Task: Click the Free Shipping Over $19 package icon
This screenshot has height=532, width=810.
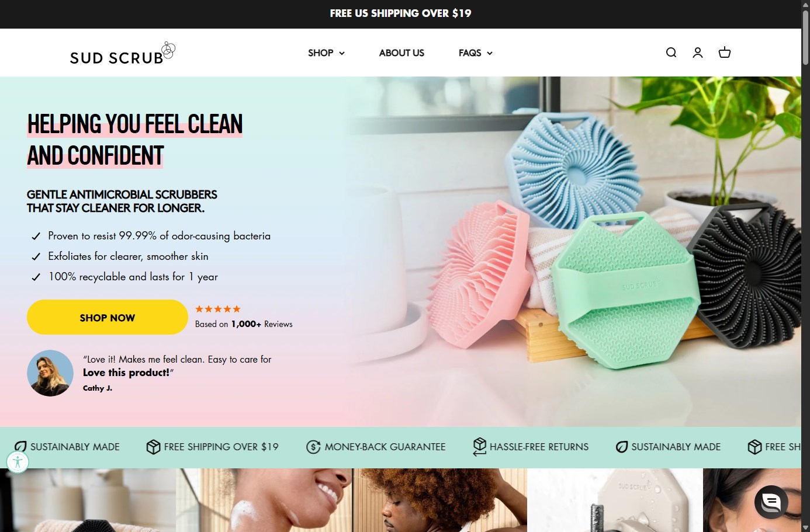Action: [153, 447]
